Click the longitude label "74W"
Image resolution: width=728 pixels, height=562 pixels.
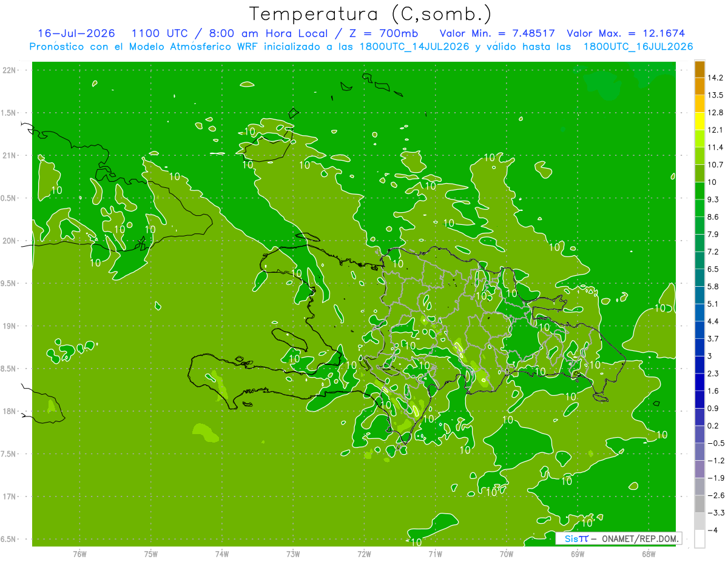222,554
